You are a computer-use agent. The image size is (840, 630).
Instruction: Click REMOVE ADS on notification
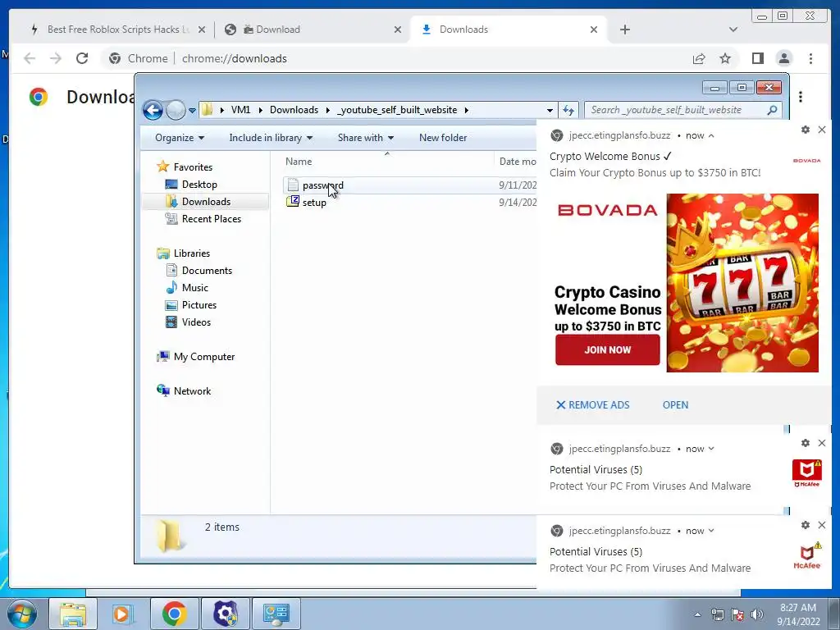coord(593,405)
